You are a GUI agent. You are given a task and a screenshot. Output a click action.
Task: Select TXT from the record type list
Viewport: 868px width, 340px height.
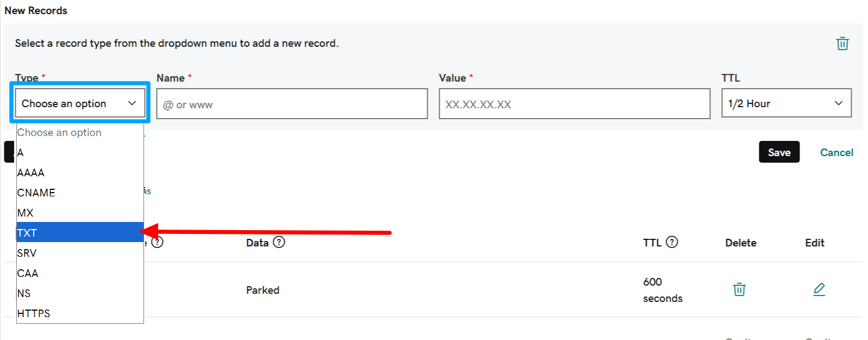click(80, 232)
